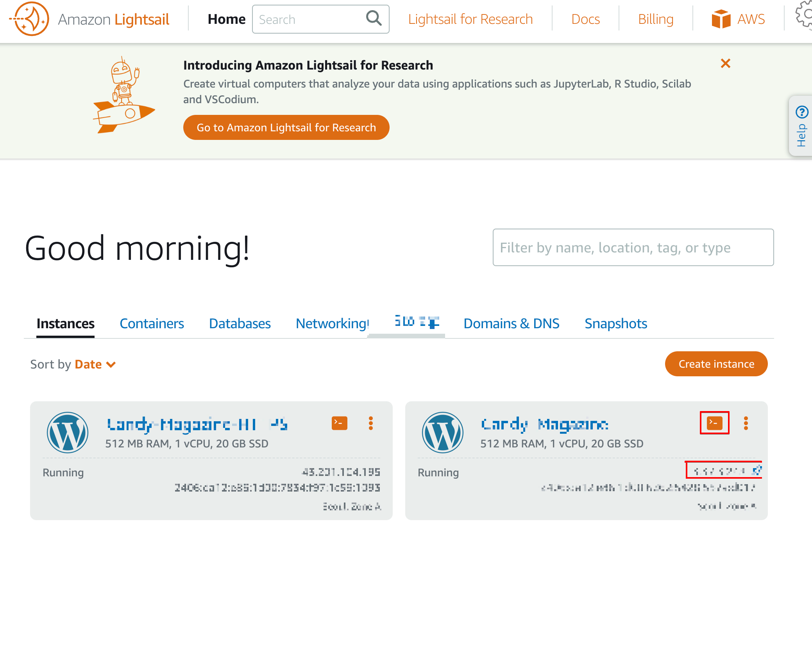Image resolution: width=812 pixels, height=651 pixels.
Task: Open the second instance name link
Action: 545,424
